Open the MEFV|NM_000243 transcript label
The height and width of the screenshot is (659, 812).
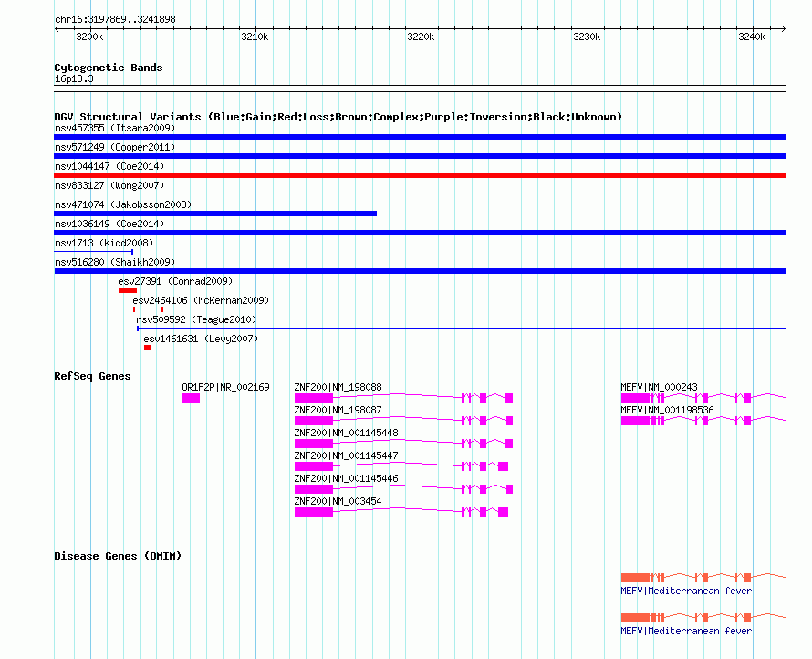click(660, 387)
